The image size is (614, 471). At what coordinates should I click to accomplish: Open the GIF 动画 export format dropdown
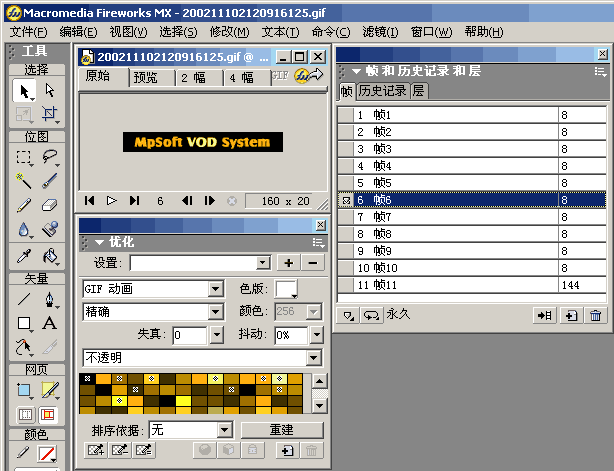pos(216,289)
